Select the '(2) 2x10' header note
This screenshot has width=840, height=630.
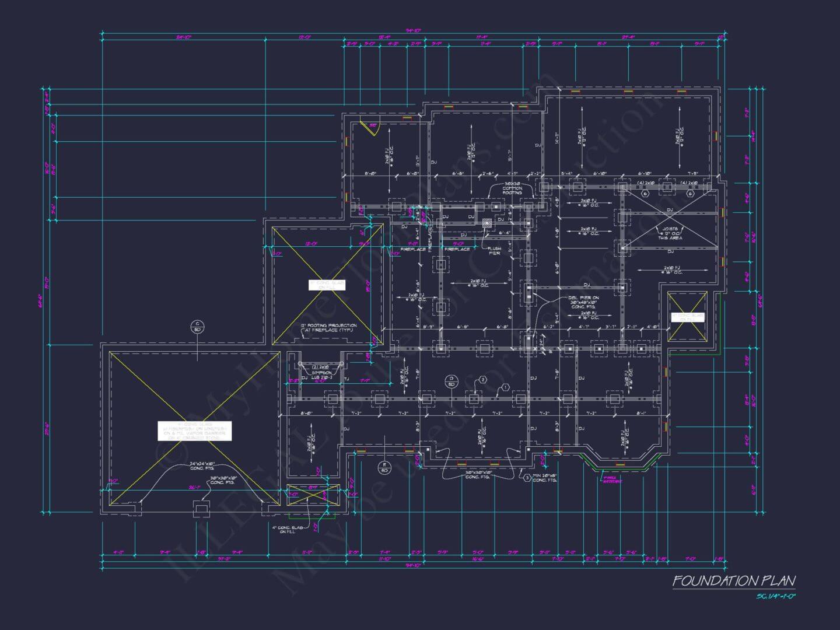pyautogui.click(x=321, y=367)
